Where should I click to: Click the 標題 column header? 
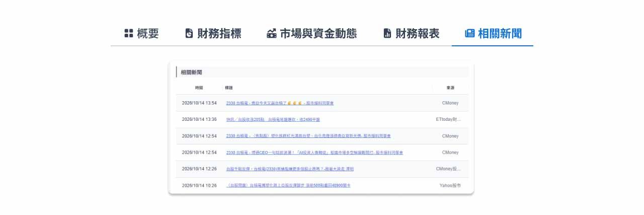click(x=229, y=88)
